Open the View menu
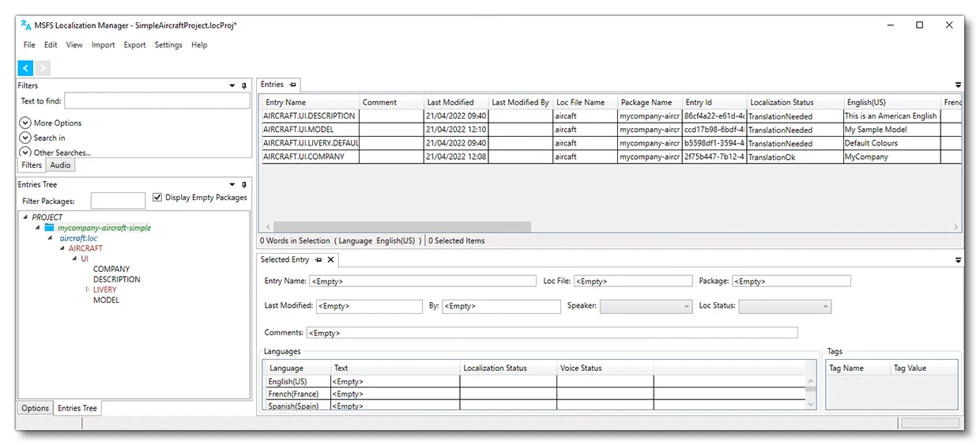This screenshot has width=980, height=446. [74, 45]
